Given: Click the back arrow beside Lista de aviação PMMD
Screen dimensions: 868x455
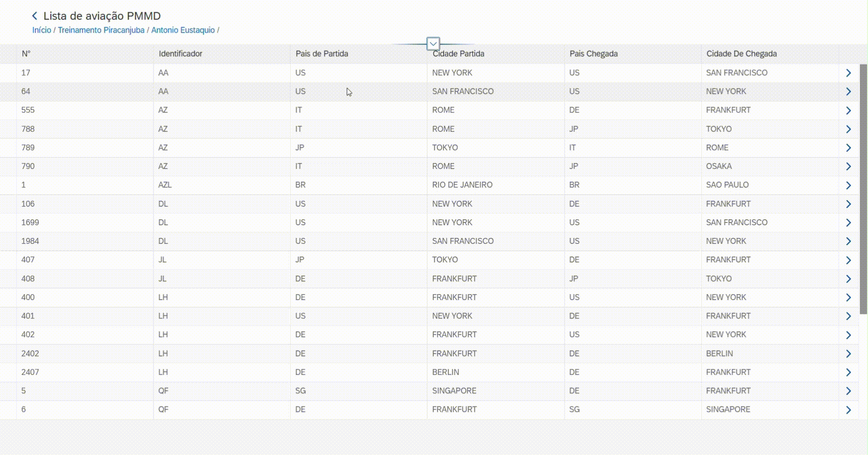Looking at the screenshot, I should (35, 16).
